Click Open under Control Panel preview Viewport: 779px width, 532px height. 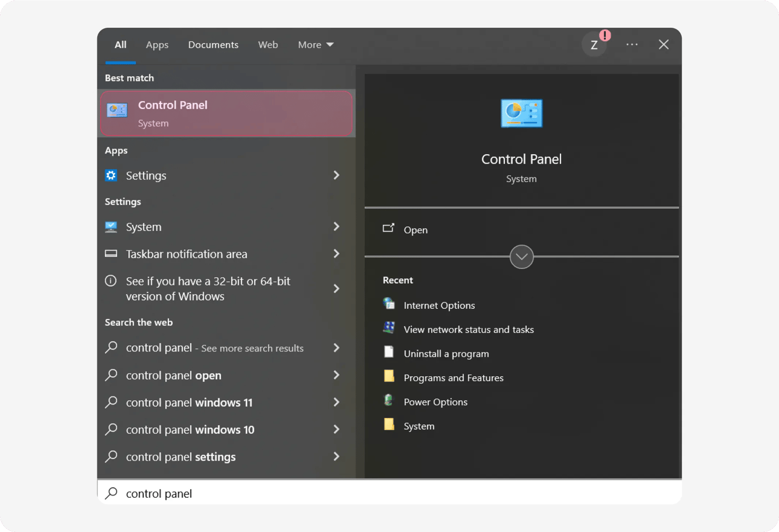[x=415, y=230]
